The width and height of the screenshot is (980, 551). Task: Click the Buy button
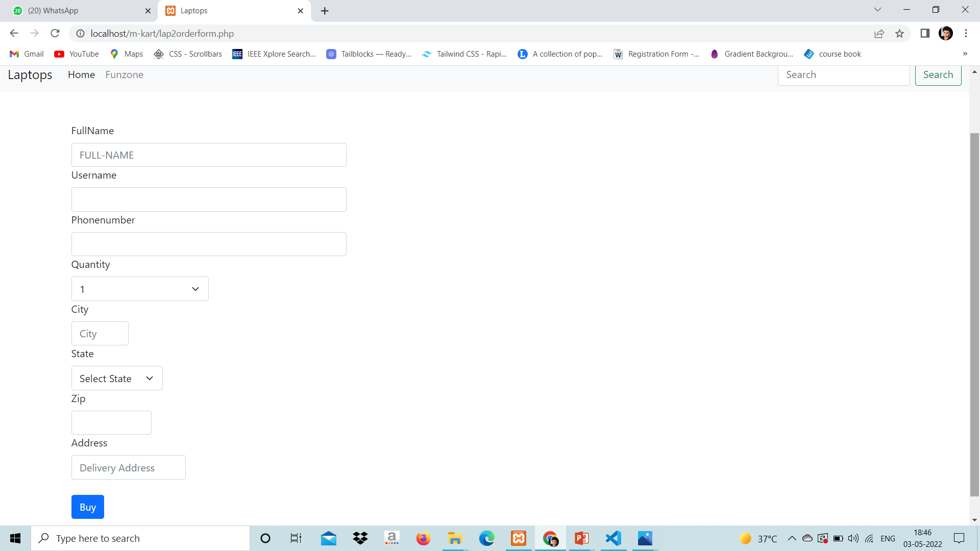pos(87,507)
